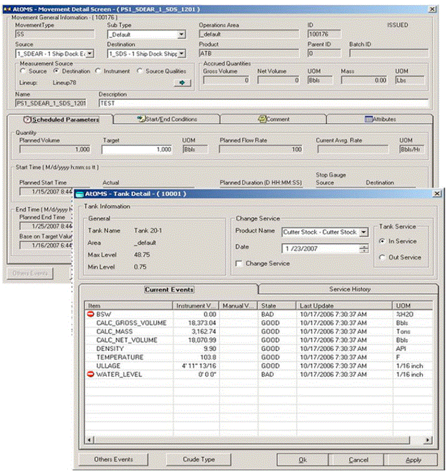
Task: Choose the Out Service radio option
Action: [x=382, y=257]
